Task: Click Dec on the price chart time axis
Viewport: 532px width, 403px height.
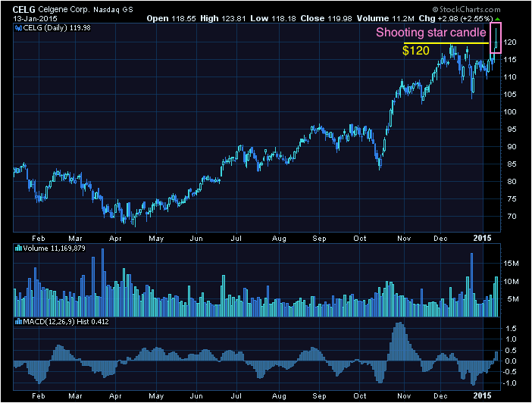Action: [440, 238]
